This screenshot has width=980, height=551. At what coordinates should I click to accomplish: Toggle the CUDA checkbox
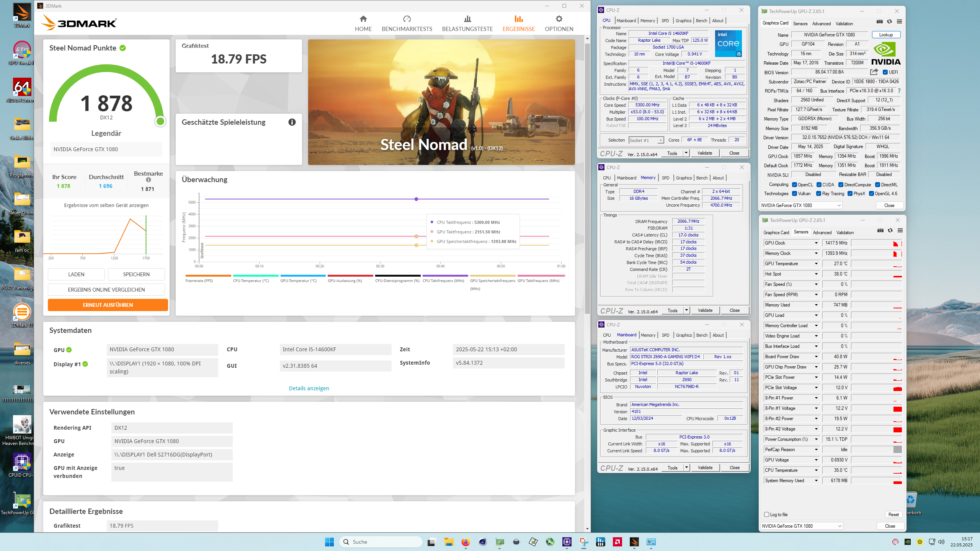pyautogui.click(x=819, y=185)
